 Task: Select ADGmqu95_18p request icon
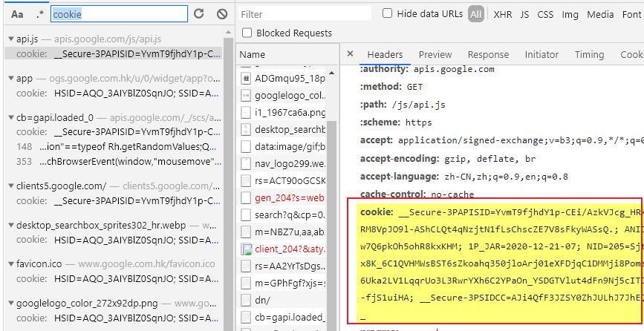point(246,79)
